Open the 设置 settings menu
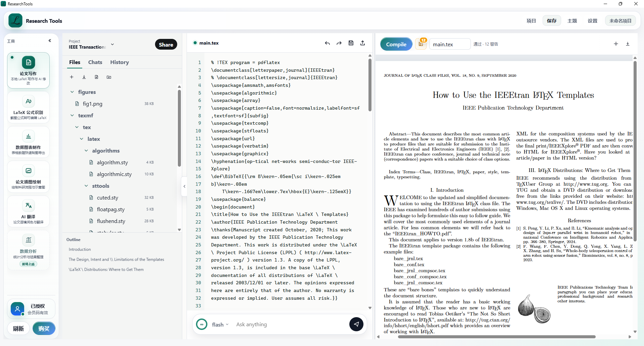Viewport: 644px width, 346px height. click(x=593, y=21)
